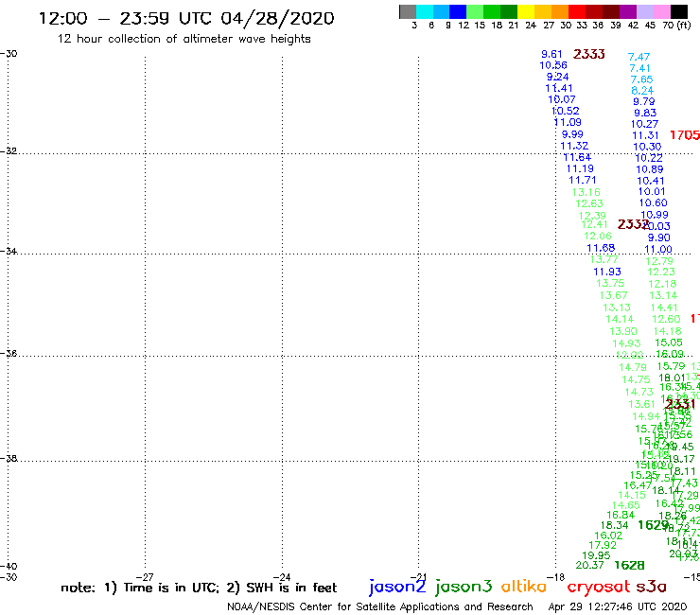
Task: Click the wave height value 7.47
Action: point(639,57)
